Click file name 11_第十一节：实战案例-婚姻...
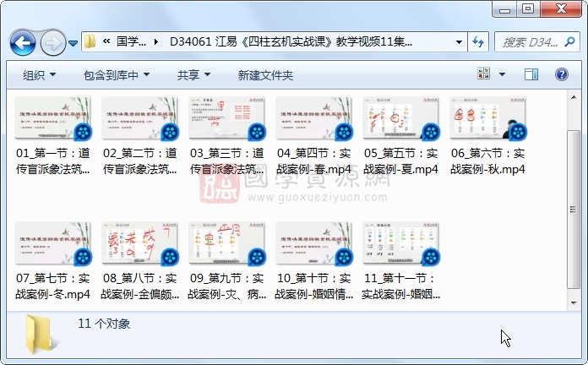The height and width of the screenshot is (365, 588). coord(401,286)
